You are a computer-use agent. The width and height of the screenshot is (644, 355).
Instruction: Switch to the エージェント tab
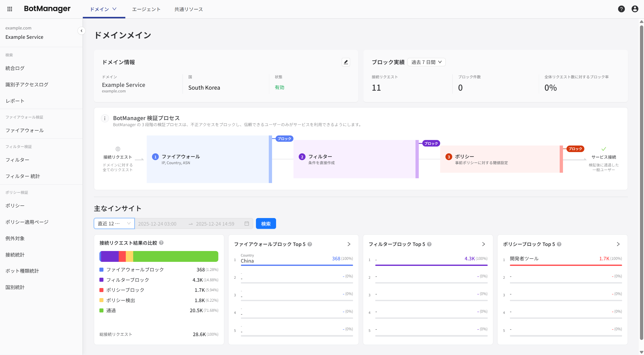tap(146, 9)
